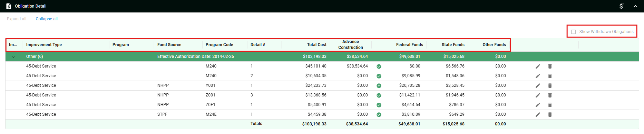The width and height of the screenshot is (644, 134).
Task: Delete the Z001 NHPP row trash icon
Action: point(550,95)
